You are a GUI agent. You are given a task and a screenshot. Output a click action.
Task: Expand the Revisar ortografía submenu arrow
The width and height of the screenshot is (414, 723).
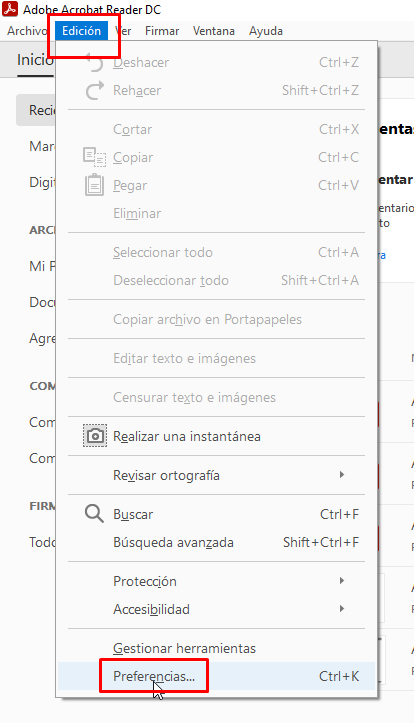tap(342, 475)
